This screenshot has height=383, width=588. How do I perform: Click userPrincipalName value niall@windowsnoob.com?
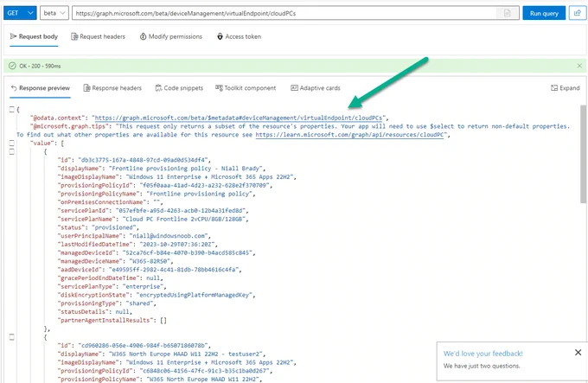169,236
